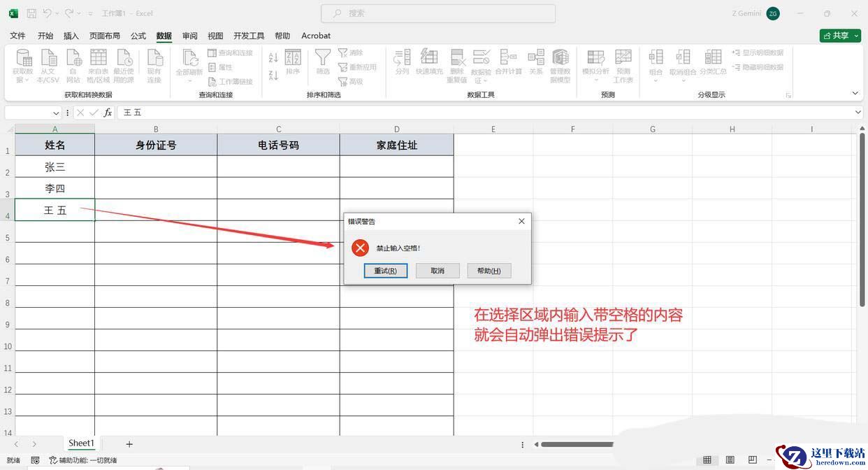This screenshot has width=868, height=470.
Task: Switch to page layout view in status bar
Action: (x=730, y=460)
